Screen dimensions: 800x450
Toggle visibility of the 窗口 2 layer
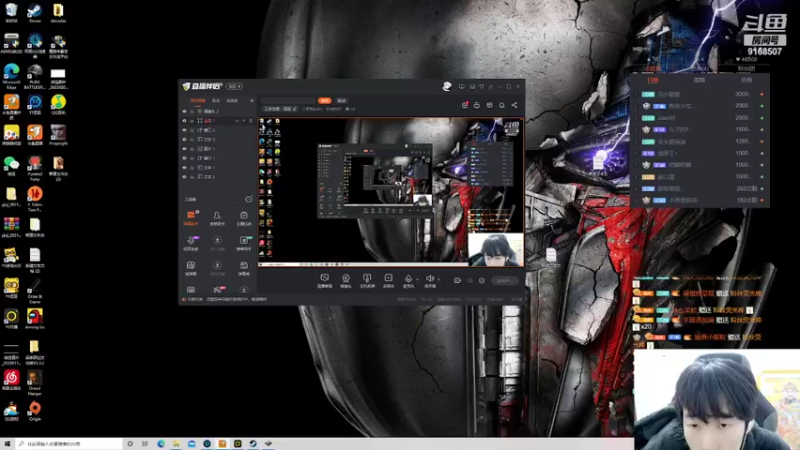184,130
